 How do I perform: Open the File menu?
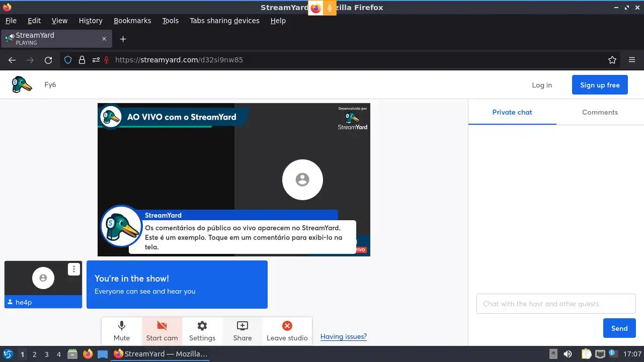click(x=11, y=21)
